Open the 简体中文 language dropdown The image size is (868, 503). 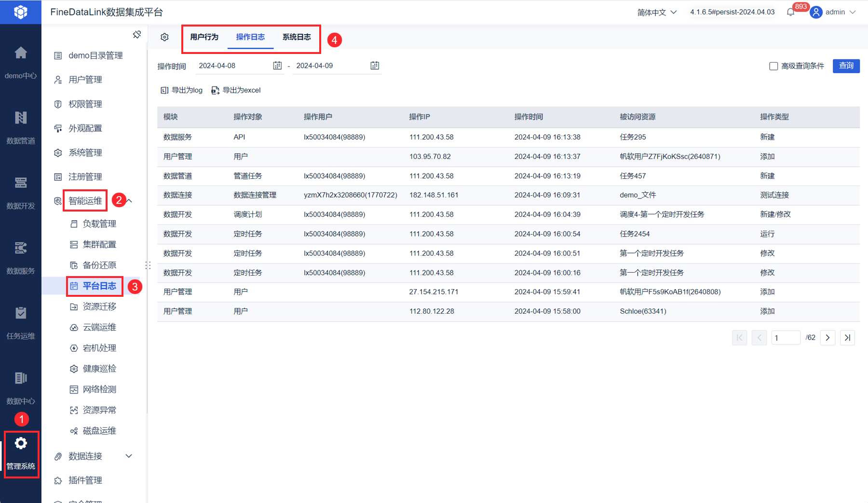pos(657,12)
